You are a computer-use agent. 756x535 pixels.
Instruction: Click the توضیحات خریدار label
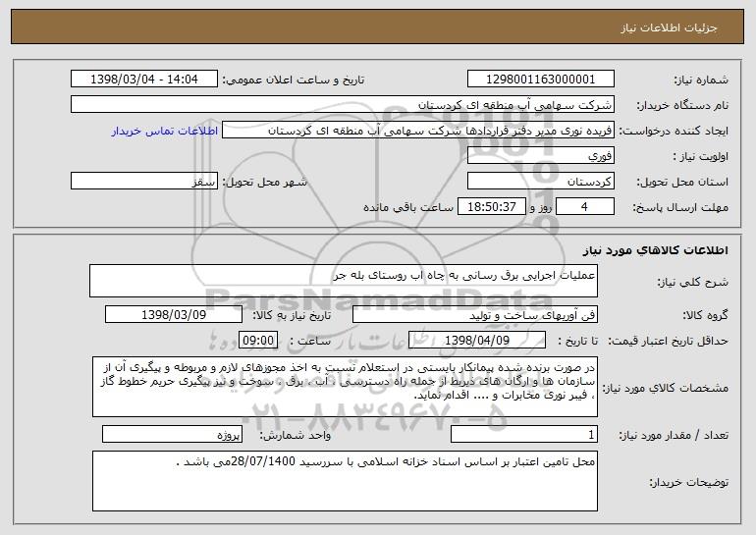coord(689,482)
